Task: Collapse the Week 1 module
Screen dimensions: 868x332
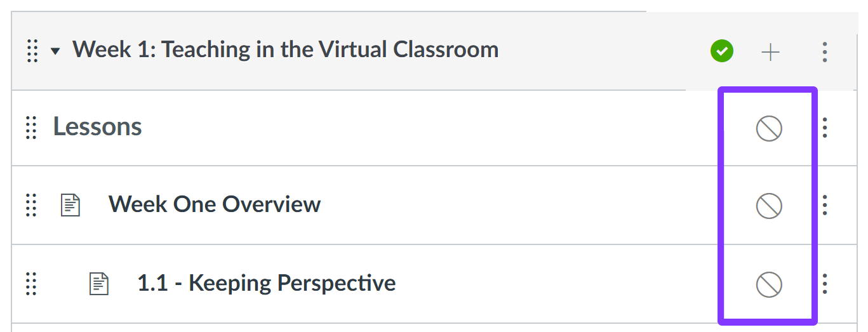Action: click(55, 51)
